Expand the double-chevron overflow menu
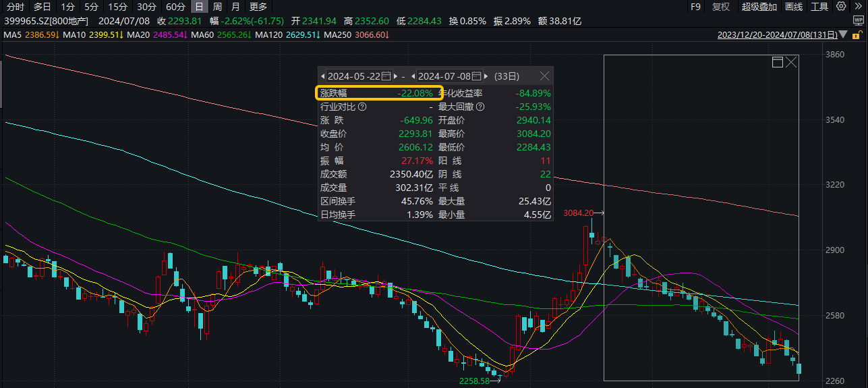 [x=857, y=7]
